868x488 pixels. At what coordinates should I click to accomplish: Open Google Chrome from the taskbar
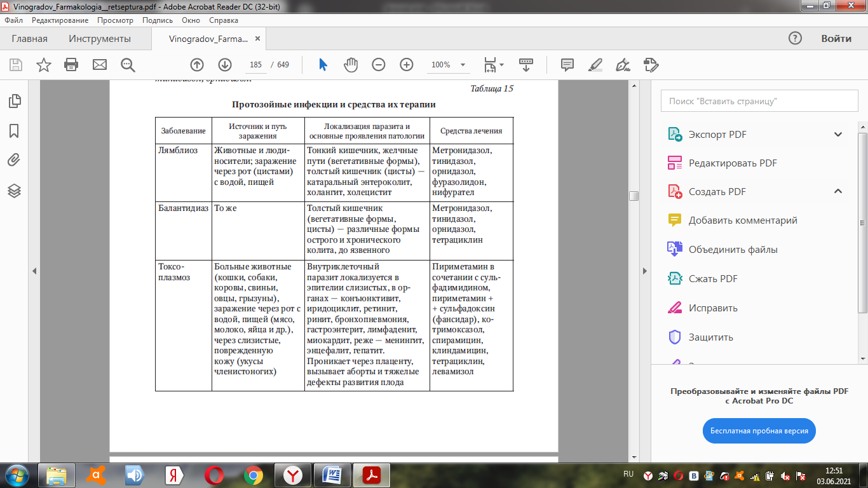253,475
